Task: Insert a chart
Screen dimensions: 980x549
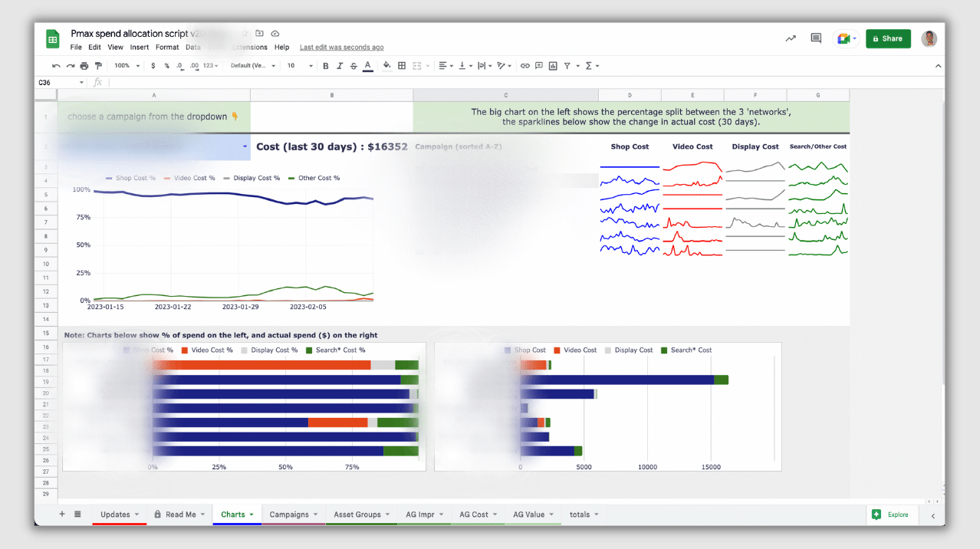Action: point(552,66)
